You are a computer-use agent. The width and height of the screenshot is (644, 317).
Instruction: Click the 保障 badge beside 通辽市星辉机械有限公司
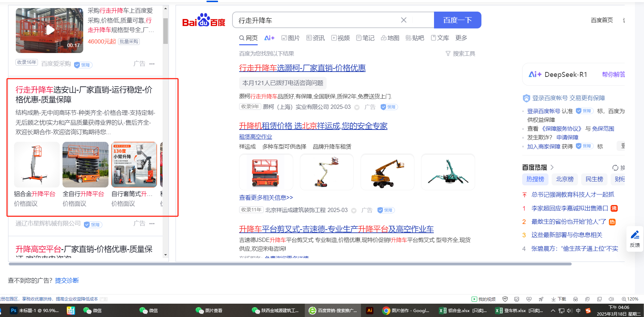pyautogui.click(x=93, y=225)
